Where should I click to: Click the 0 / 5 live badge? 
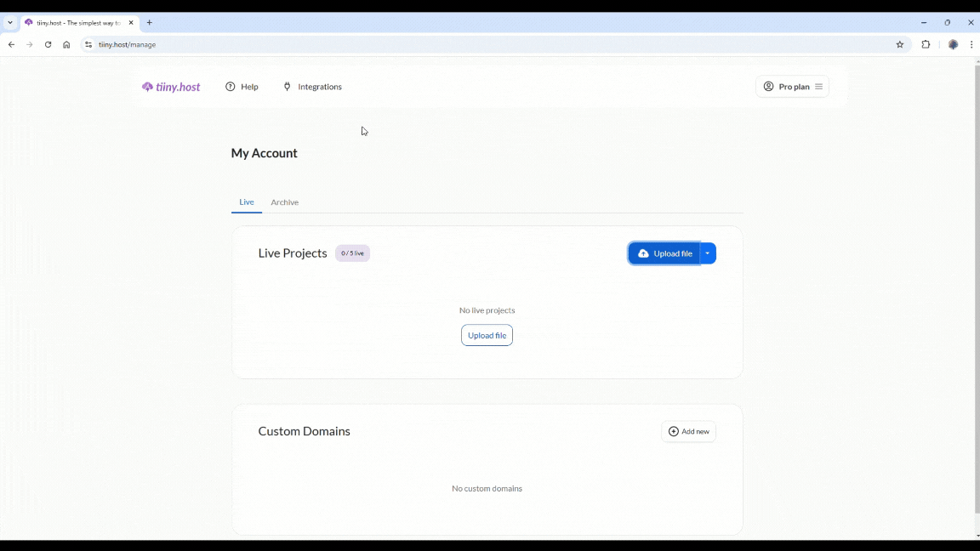click(x=352, y=253)
